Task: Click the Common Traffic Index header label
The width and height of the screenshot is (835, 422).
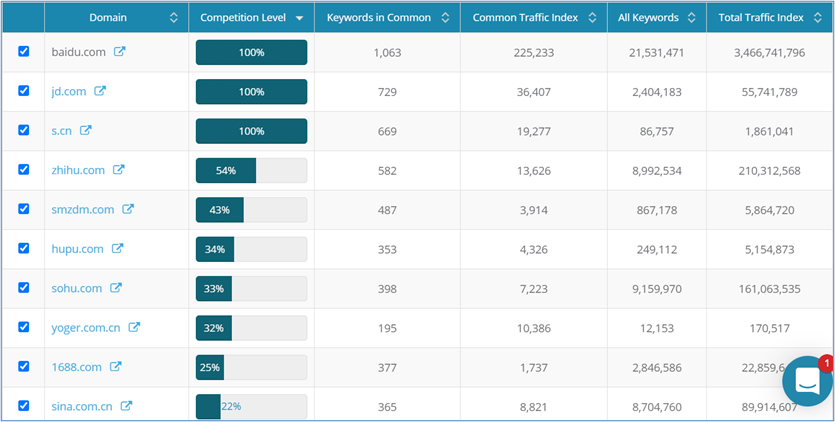Action: point(525,18)
